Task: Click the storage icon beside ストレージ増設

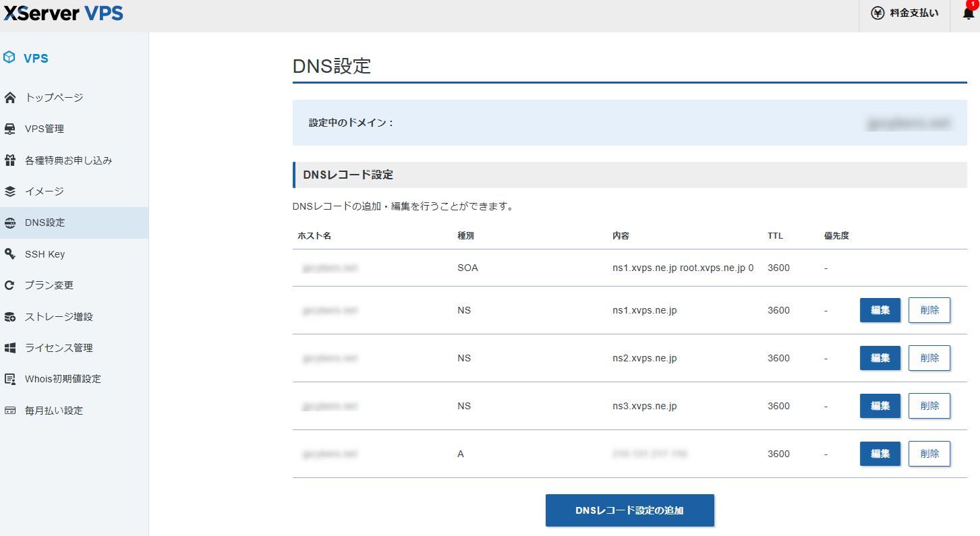Action: point(10,317)
